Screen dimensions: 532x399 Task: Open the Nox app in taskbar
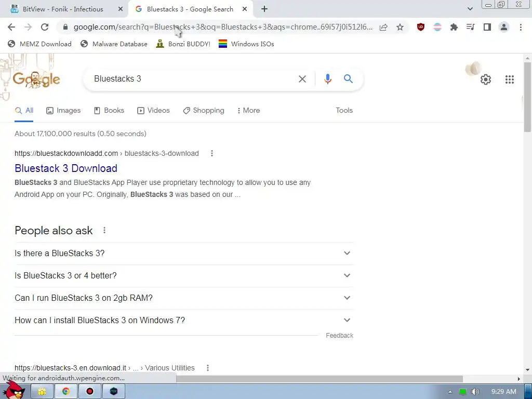[x=114, y=392]
